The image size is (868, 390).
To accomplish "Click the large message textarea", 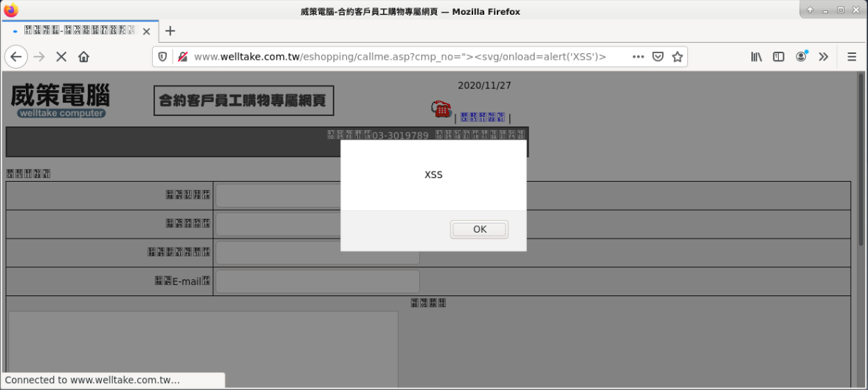I will tap(203, 350).
